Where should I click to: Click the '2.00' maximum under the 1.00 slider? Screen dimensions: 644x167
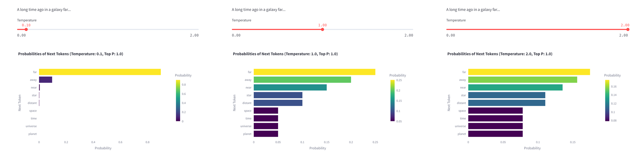coord(409,35)
